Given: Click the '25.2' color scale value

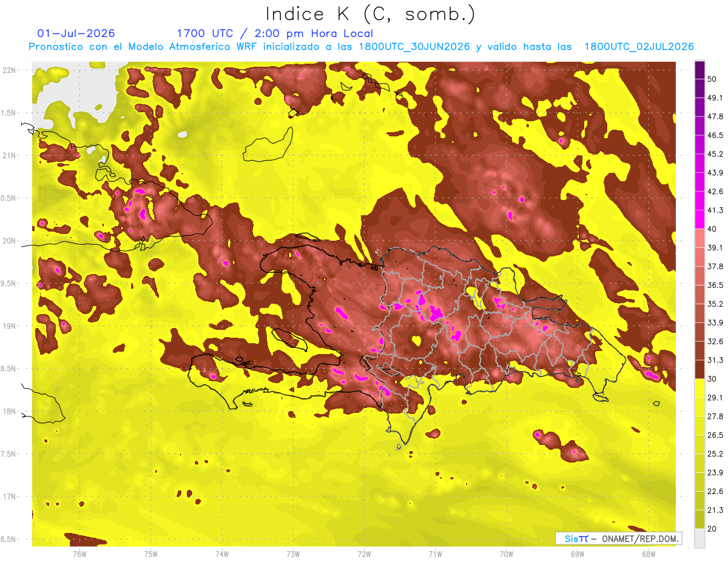Looking at the screenshot, I should tap(715, 454).
